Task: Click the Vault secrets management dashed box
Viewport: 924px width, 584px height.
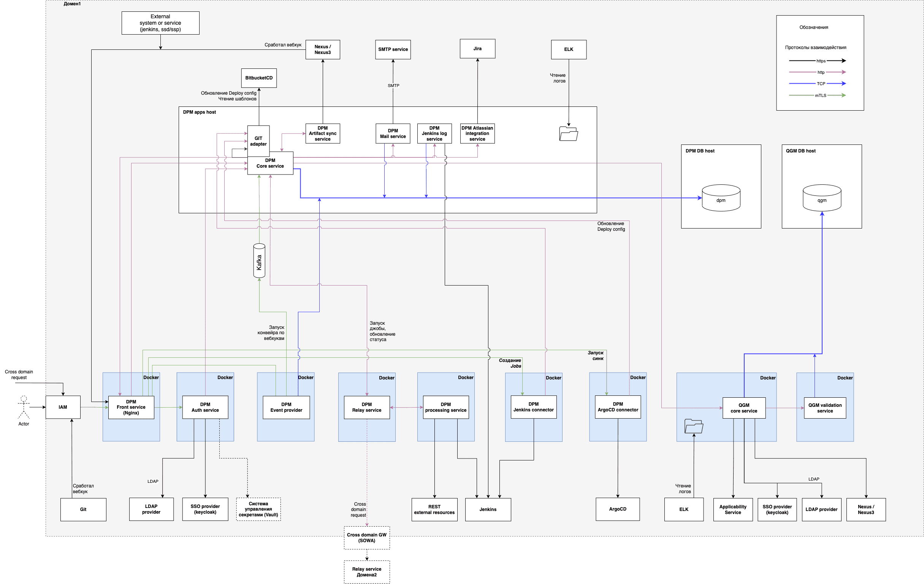Action: pyautogui.click(x=258, y=509)
